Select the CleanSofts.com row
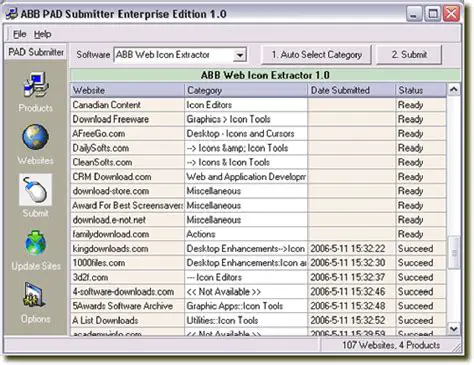Image resolution: width=474 pixels, height=365 pixels. [x=258, y=162]
